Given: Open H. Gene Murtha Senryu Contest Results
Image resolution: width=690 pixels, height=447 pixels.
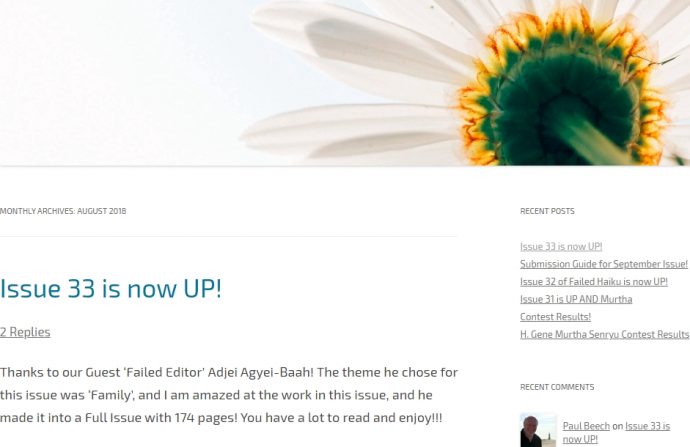Looking at the screenshot, I should tap(605, 334).
